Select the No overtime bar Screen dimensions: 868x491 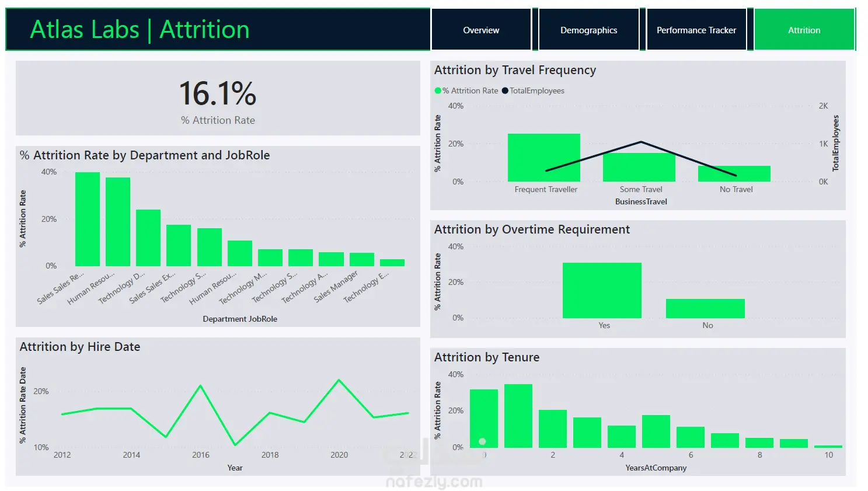pos(705,308)
